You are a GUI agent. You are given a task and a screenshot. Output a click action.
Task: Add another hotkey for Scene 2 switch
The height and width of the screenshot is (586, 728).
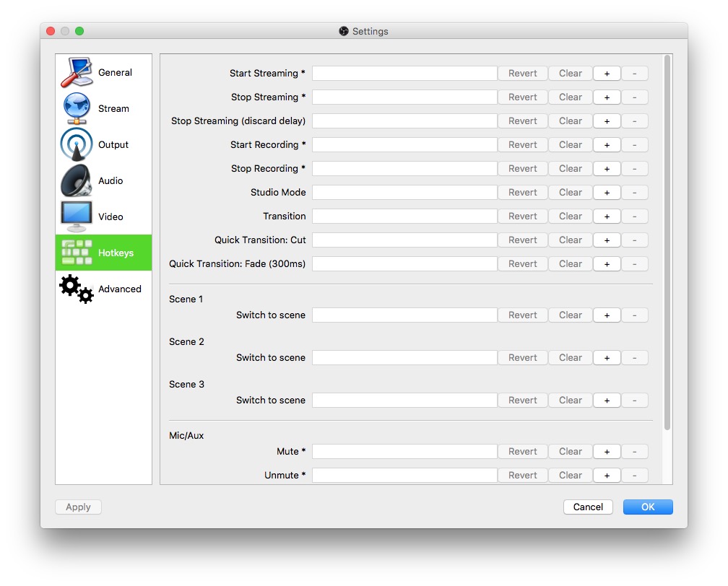[x=607, y=358]
